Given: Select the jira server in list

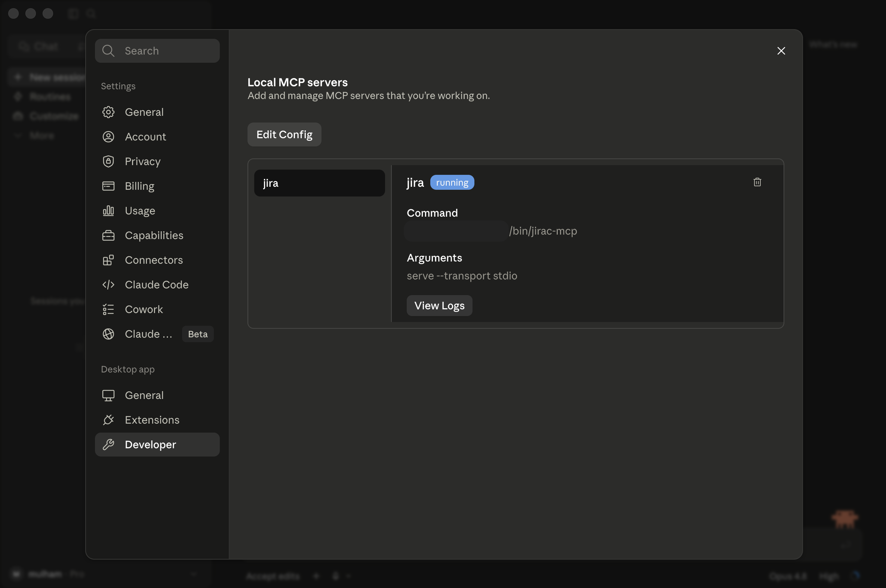Looking at the screenshot, I should point(320,183).
